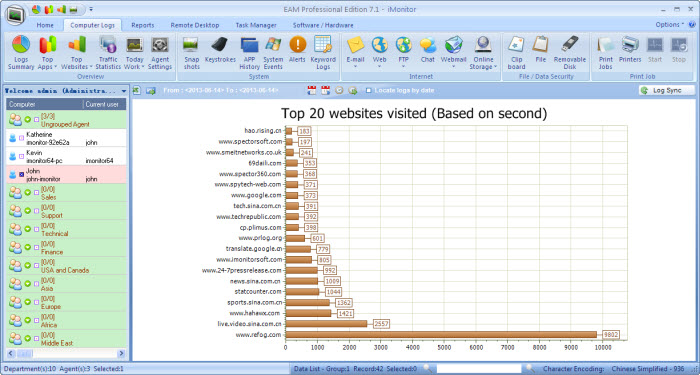
Task: Sort by the Computer column header
Action: pos(45,104)
